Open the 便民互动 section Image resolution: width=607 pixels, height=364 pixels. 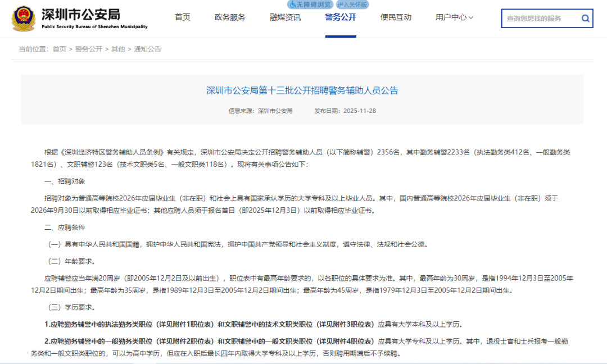click(395, 17)
